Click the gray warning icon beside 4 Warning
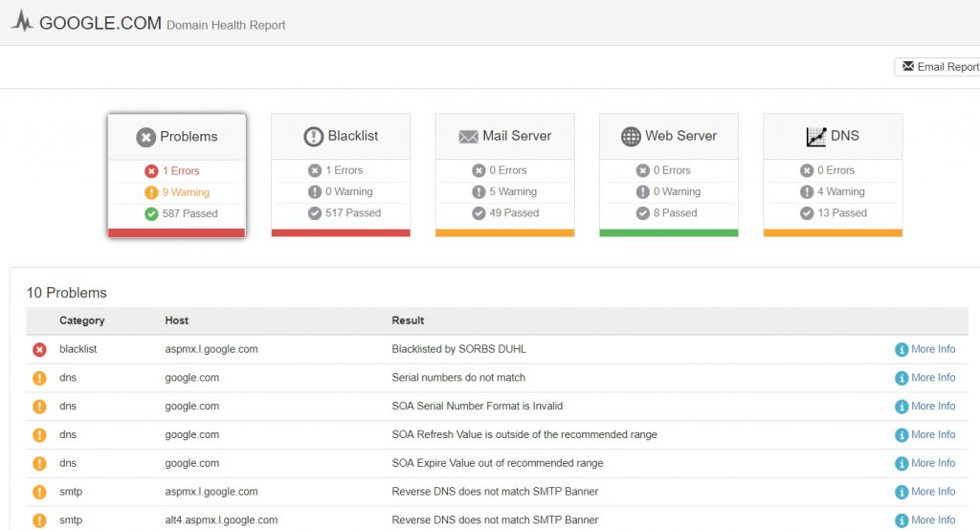Screen dimensions: 980x530 point(807,192)
